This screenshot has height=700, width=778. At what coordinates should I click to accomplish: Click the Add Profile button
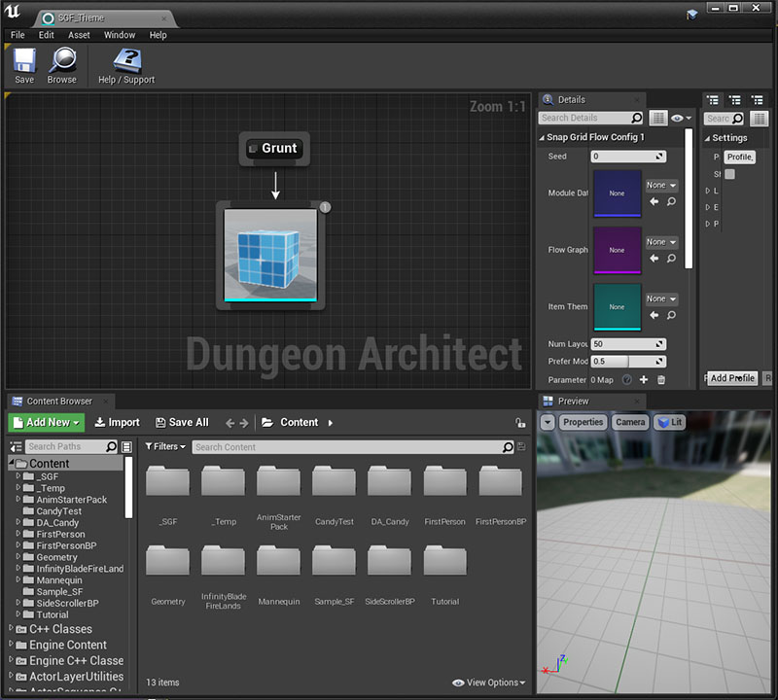732,378
